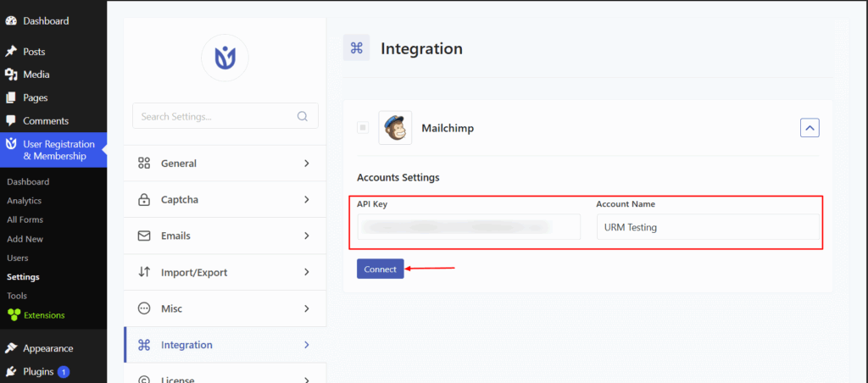
Task: Click the Plugins plug icon
Action: (11, 371)
